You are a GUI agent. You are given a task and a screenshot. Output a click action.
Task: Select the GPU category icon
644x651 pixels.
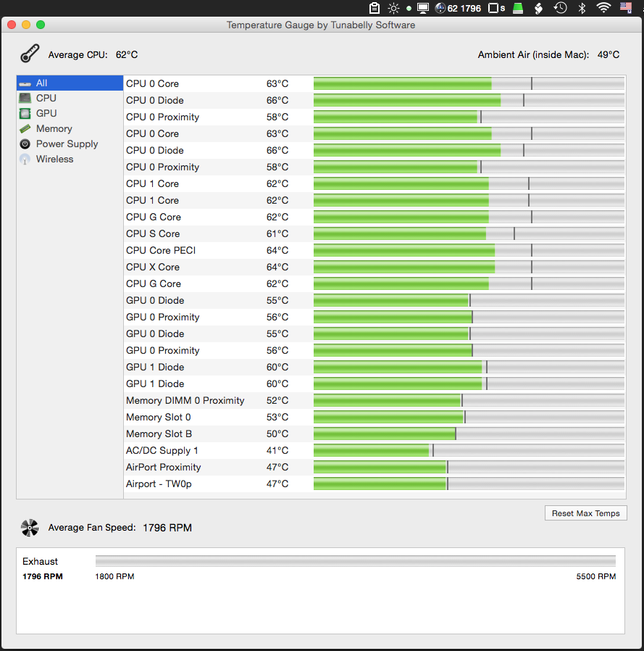tap(25, 113)
